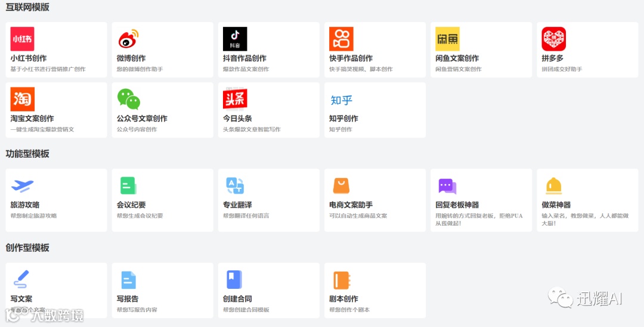Click the yellow cloche cooking icon

tap(553, 186)
